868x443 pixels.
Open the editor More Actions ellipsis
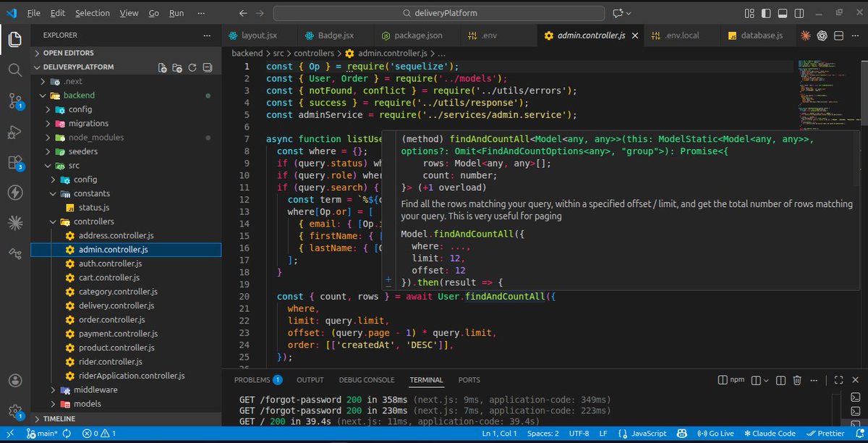855,35
